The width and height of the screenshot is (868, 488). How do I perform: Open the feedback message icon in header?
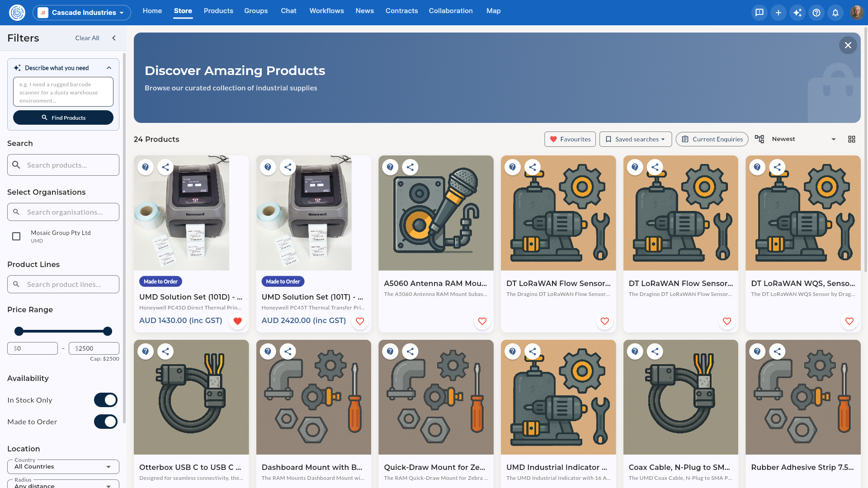click(759, 13)
